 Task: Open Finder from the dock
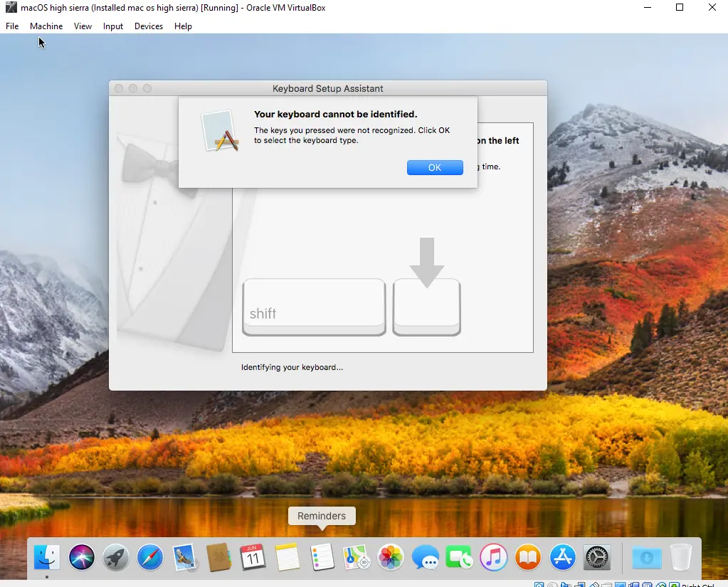coord(47,557)
